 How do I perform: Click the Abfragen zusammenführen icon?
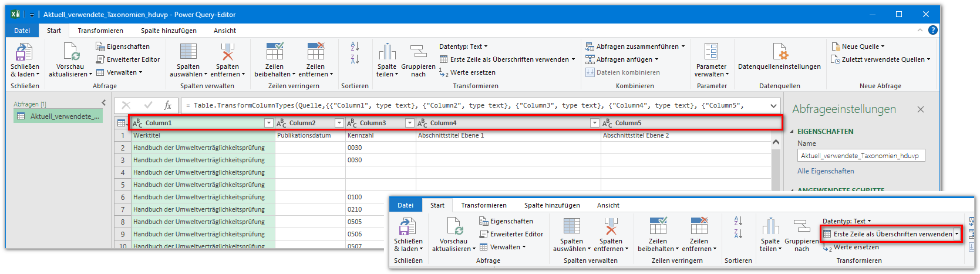click(590, 46)
